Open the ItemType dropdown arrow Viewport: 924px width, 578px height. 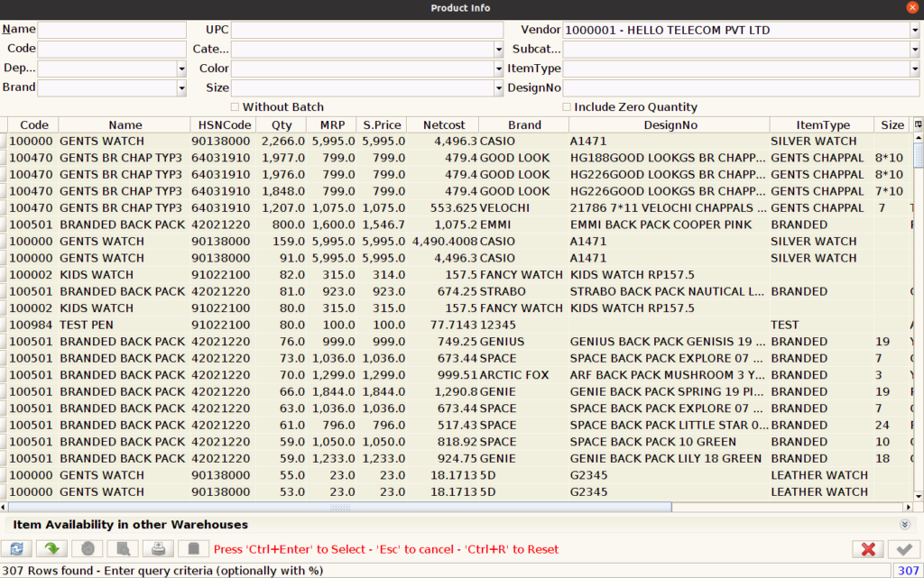[x=915, y=69]
